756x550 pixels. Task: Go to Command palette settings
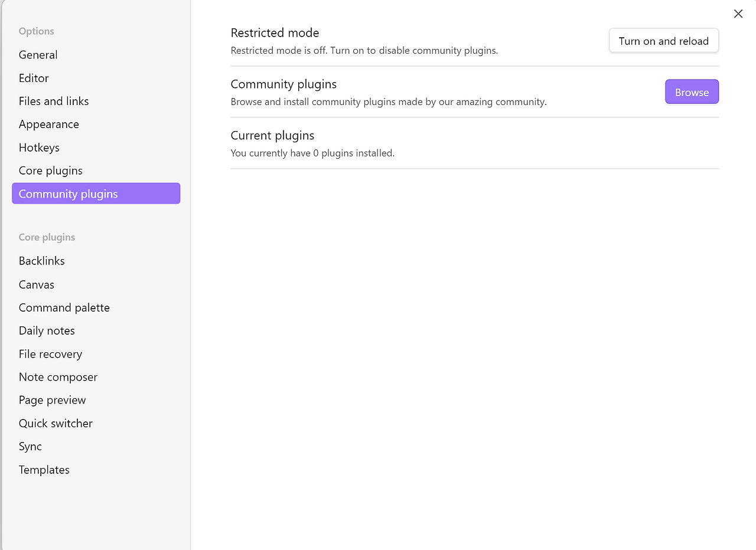click(64, 307)
